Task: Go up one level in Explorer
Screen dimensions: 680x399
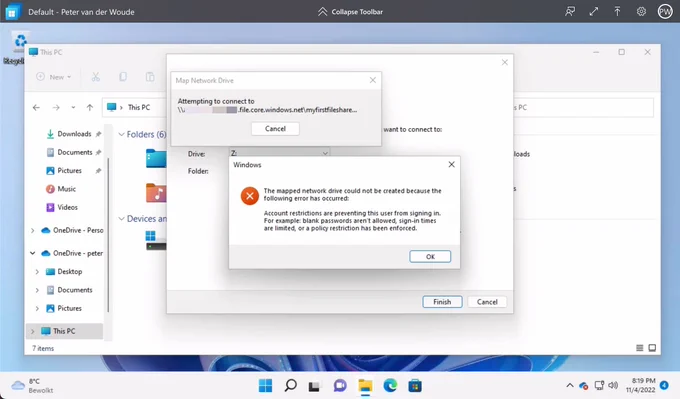Action: pyautogui.click(x=90, y=107)
